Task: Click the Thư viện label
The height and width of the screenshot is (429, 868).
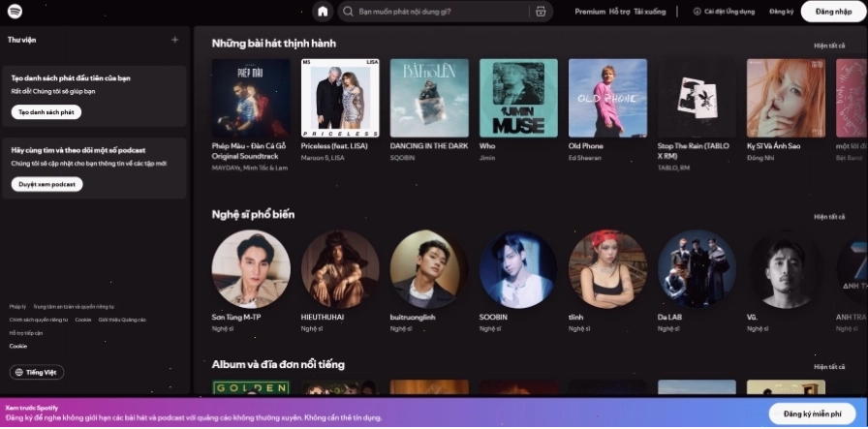Action: (x=21, y=40)
